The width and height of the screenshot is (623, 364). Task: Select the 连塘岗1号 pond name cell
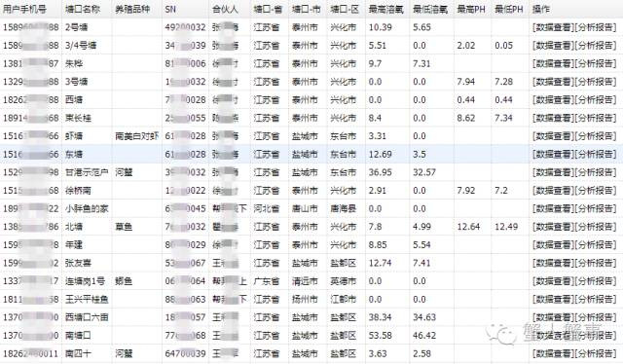click(x=85, y=281)
